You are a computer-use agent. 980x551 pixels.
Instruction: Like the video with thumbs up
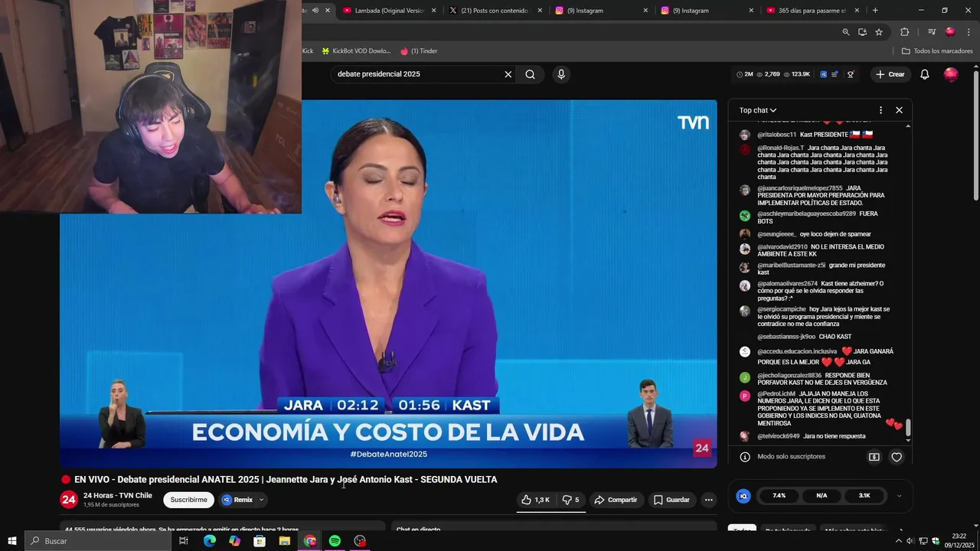pyautogui.click(x=535, y=500)
